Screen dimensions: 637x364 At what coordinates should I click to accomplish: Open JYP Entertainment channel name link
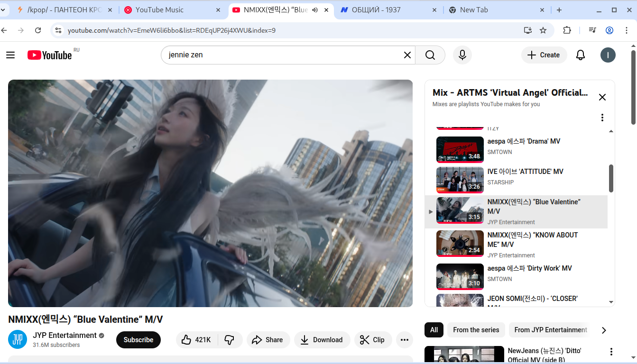pyautogui.click(x=65, y=335)
